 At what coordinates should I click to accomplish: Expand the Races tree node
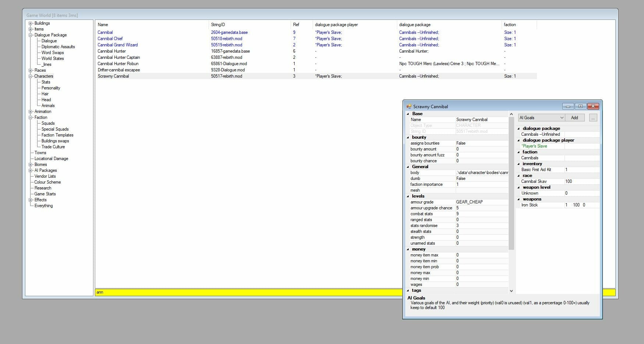[x=31, y=70]
